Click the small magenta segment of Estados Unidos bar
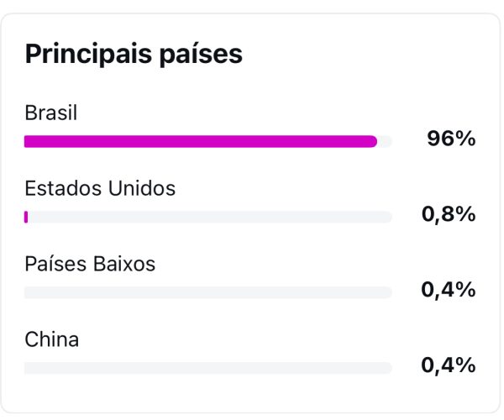The height and width of the screenshot is (420, 504). coord(26,217)
